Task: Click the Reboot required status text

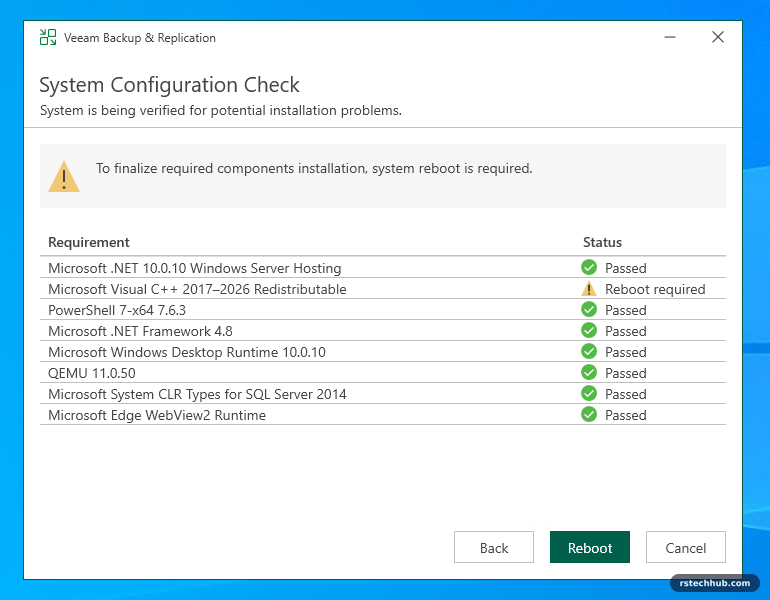Action: pos(655,289)
